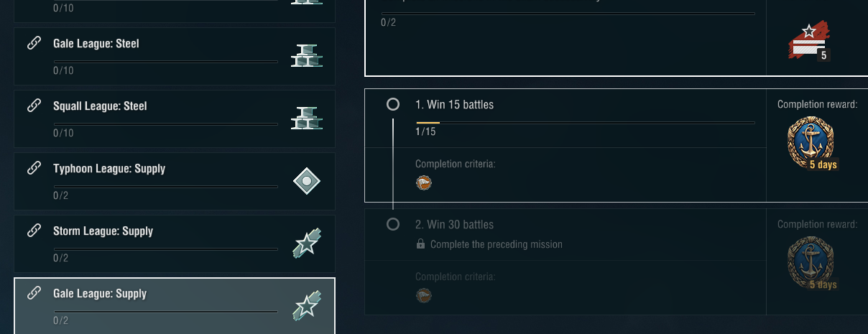Click the steel icon for Squall League: Steel

[307, 118]
